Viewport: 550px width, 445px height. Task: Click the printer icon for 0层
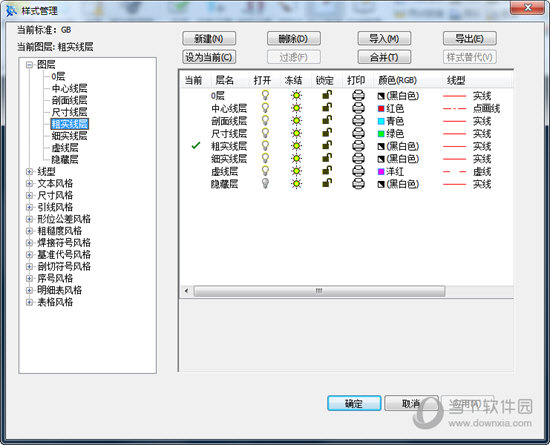click(358, 95)
